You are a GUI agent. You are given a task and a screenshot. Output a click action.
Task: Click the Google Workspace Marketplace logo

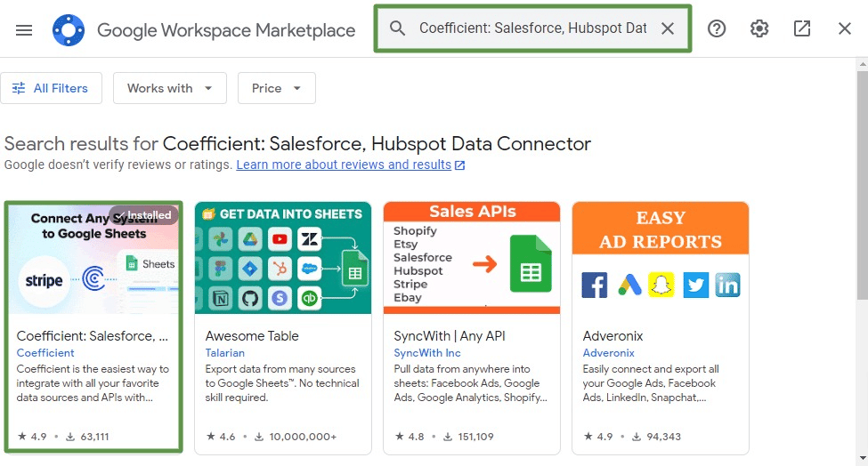point(69,30)
